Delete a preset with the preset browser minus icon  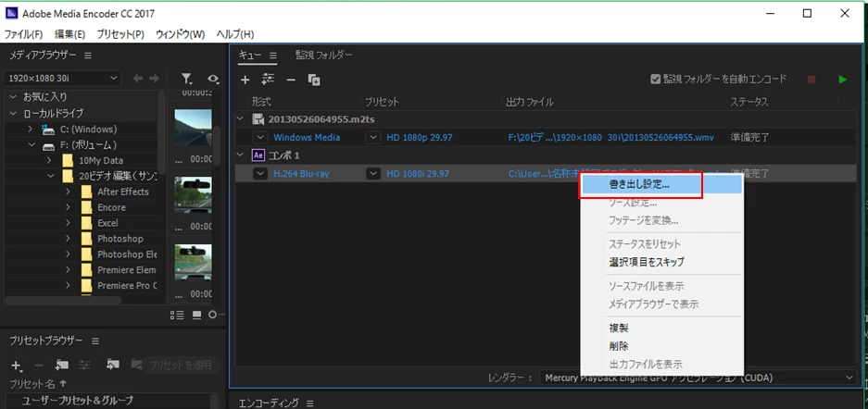[x=39, y=366]
